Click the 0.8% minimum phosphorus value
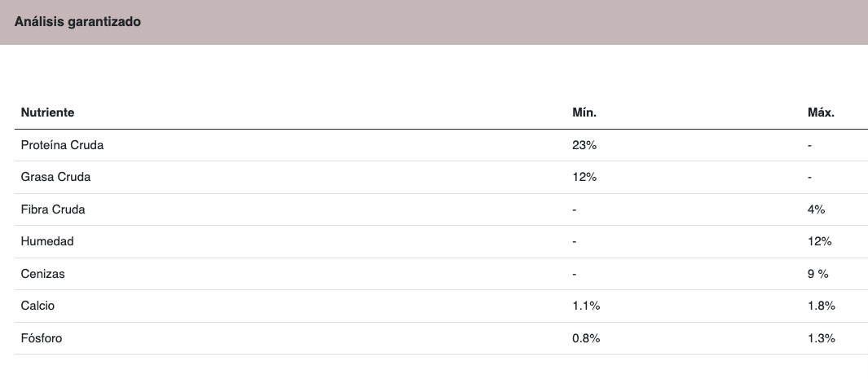Image resolution: width=868 pixels, height=379 pixels. point(586,338)
